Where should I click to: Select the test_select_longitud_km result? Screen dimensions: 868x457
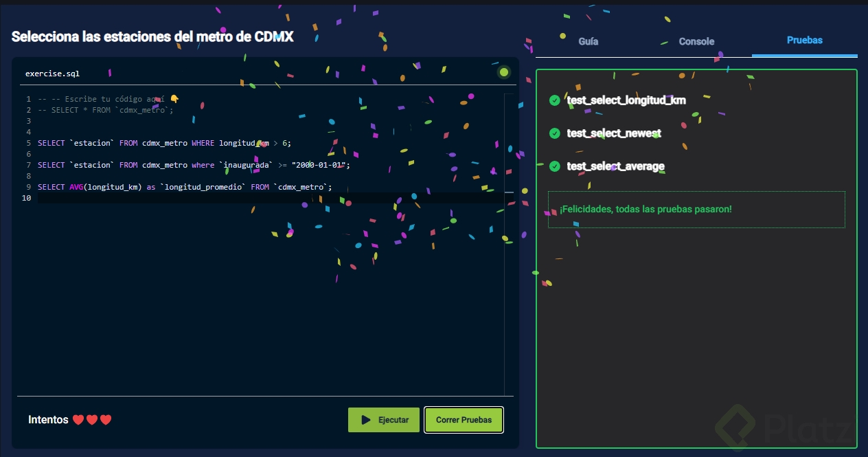626,100
